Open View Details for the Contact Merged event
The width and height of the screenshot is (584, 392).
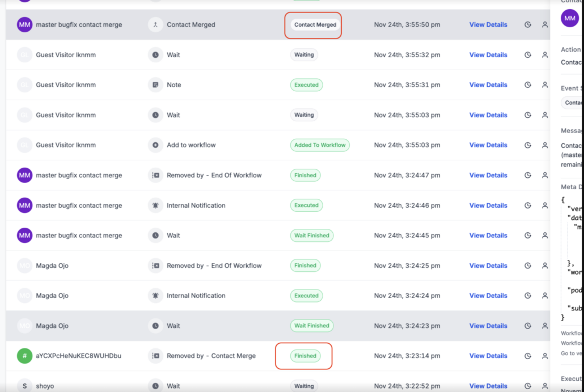[488, 25]
